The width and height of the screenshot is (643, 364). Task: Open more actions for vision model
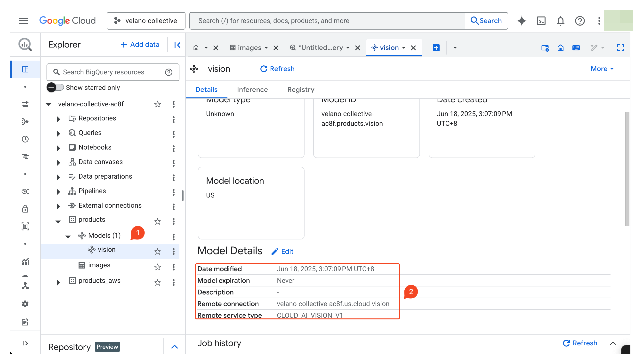click(x=174, y=252)
